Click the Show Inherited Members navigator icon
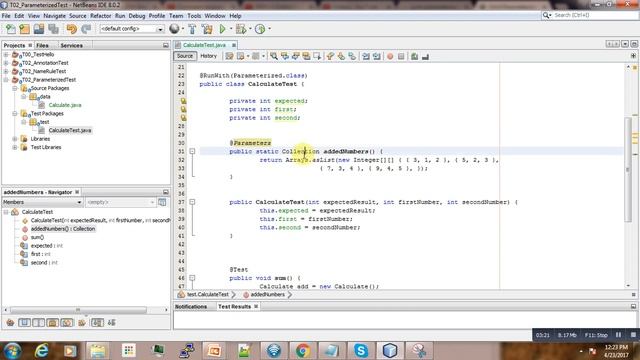Screen dimensions: 640x360 [10, 322]
